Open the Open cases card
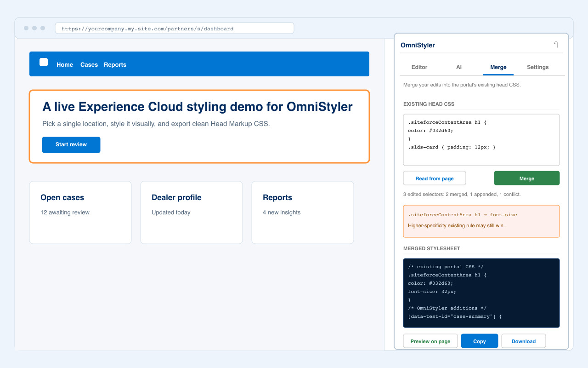The image size is (588, 368). pos(80,213)
